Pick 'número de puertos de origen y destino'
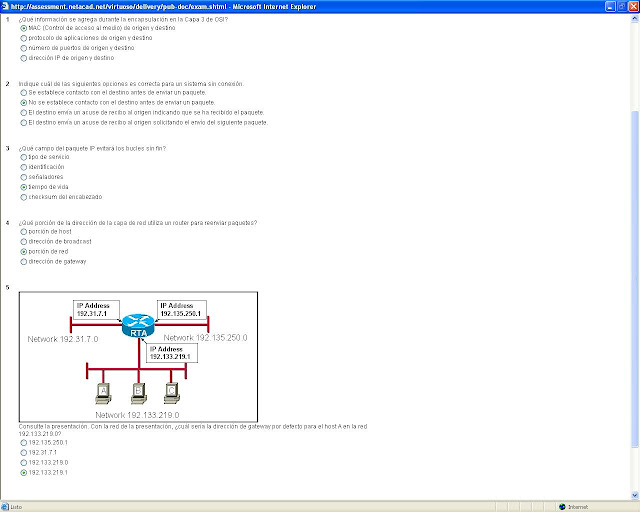 (24, 48)
